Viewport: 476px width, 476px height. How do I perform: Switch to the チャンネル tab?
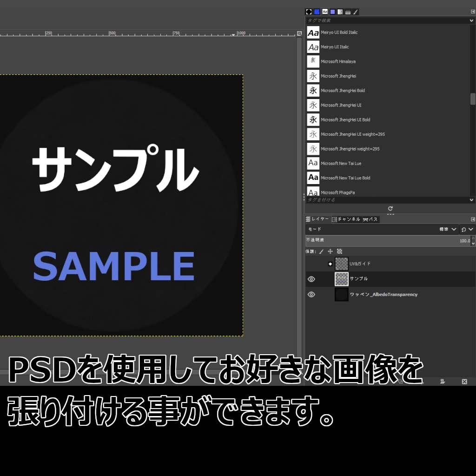(x=346, y=219)
